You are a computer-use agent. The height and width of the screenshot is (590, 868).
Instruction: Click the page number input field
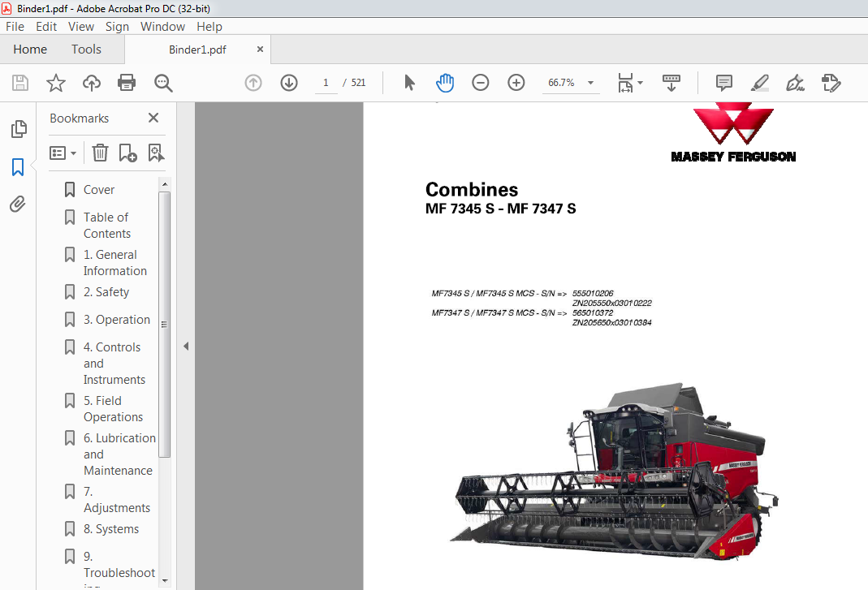pyautogui.click(x=326, y=83)
